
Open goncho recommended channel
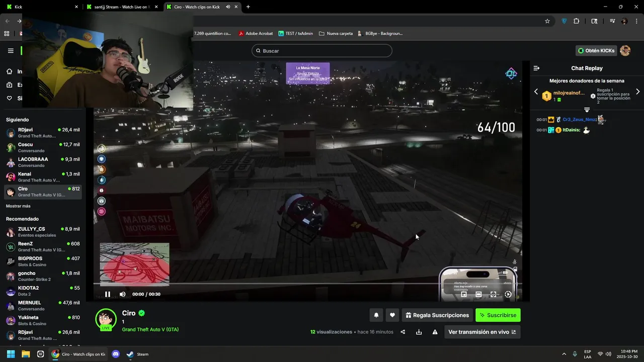[x=43, y=276]
